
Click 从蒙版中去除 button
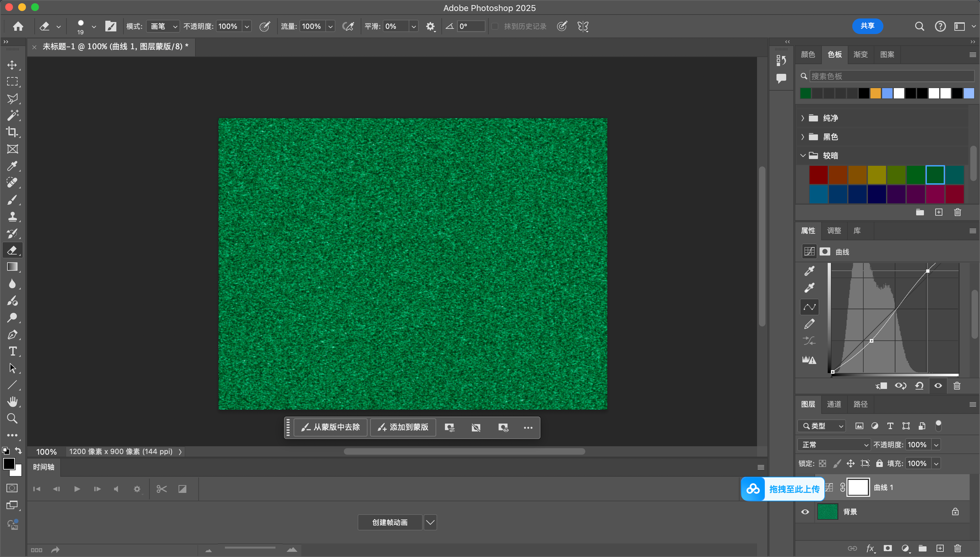331,427
